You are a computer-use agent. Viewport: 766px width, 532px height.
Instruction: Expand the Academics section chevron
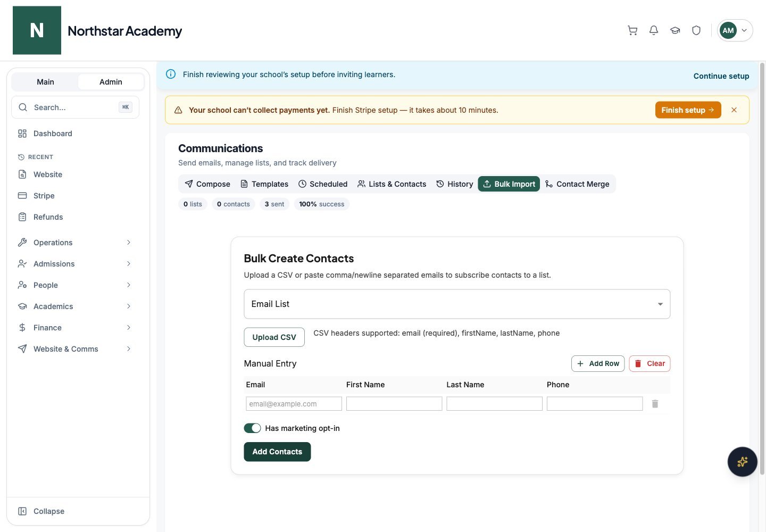(x=129, y=306)
